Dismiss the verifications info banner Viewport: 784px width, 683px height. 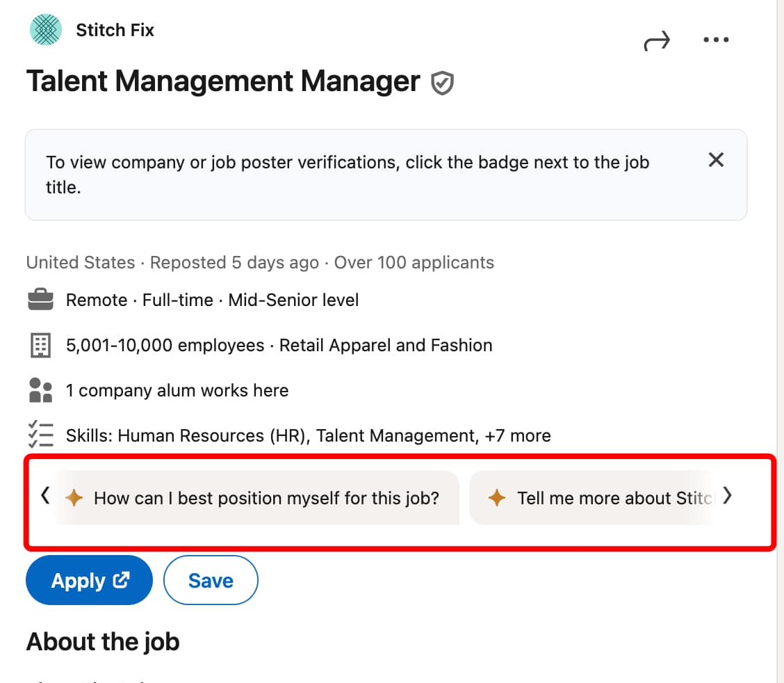[716, 160]
